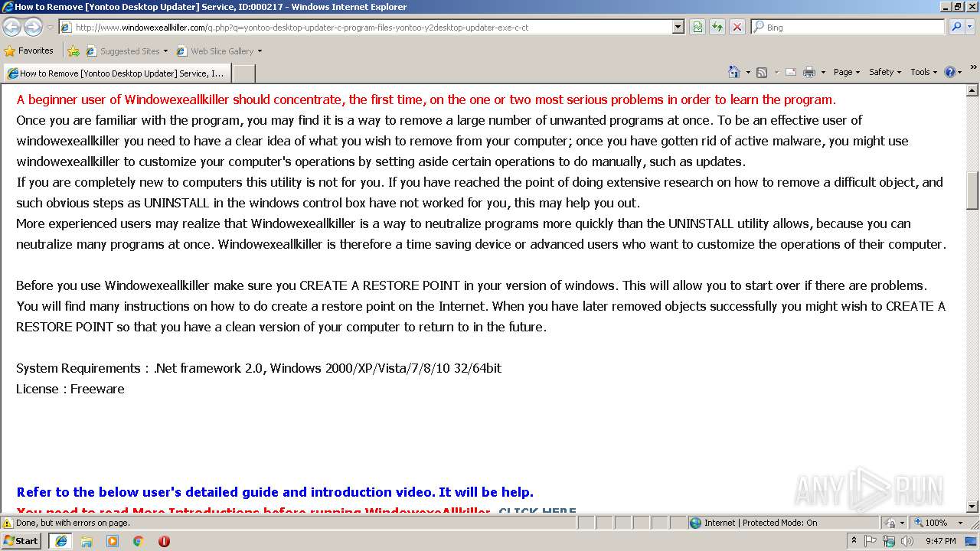Open the 100% zoom level control
Viewport: 980px width, 551px height.
[x=938, y=523]
